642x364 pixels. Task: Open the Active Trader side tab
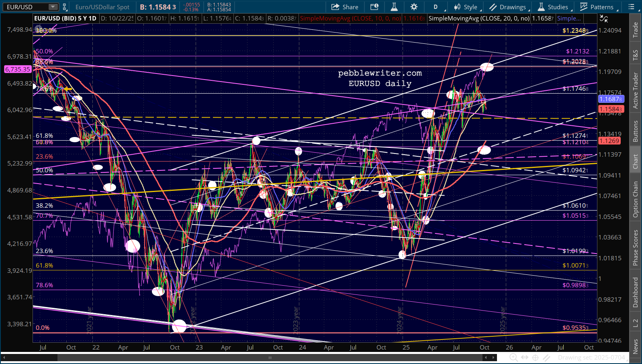[x=635, y=90]
